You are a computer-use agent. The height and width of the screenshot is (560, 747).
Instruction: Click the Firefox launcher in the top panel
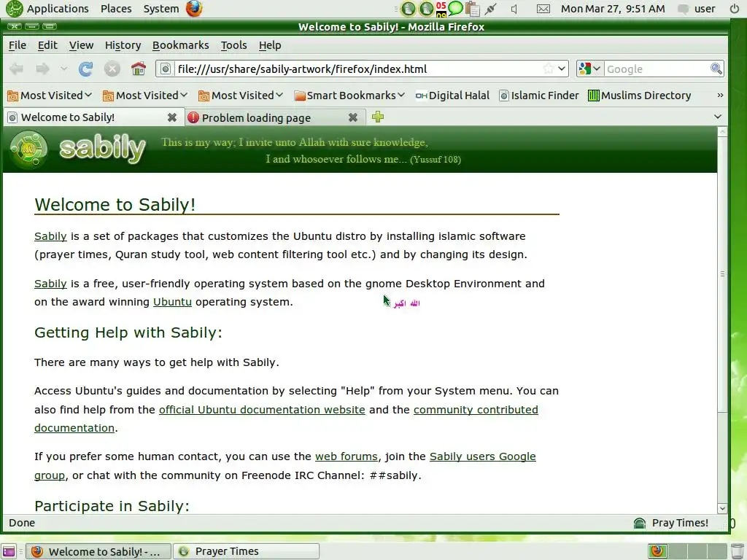[x=194, y=9]
